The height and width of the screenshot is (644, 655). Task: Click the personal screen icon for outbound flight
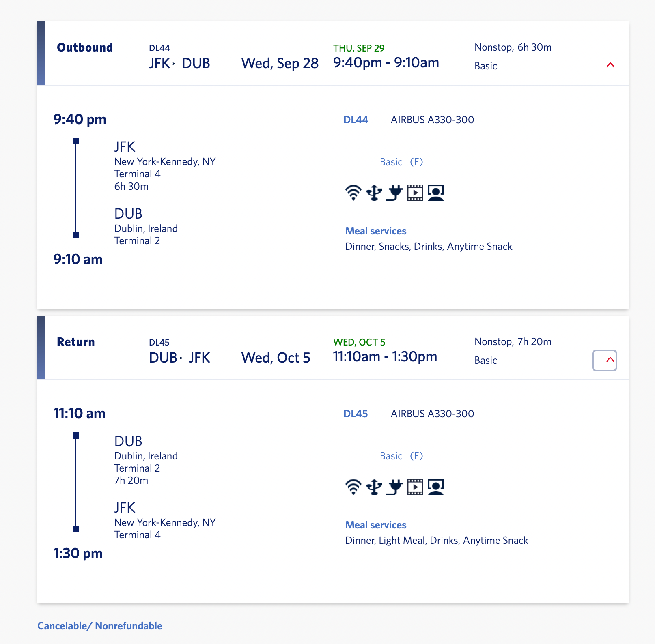point(436,193)
